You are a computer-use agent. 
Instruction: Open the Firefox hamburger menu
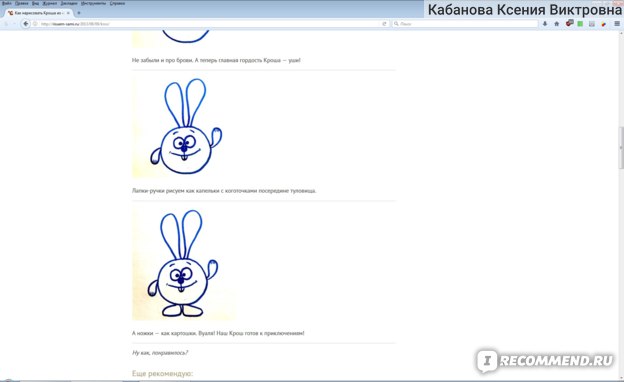coord(617,24)
